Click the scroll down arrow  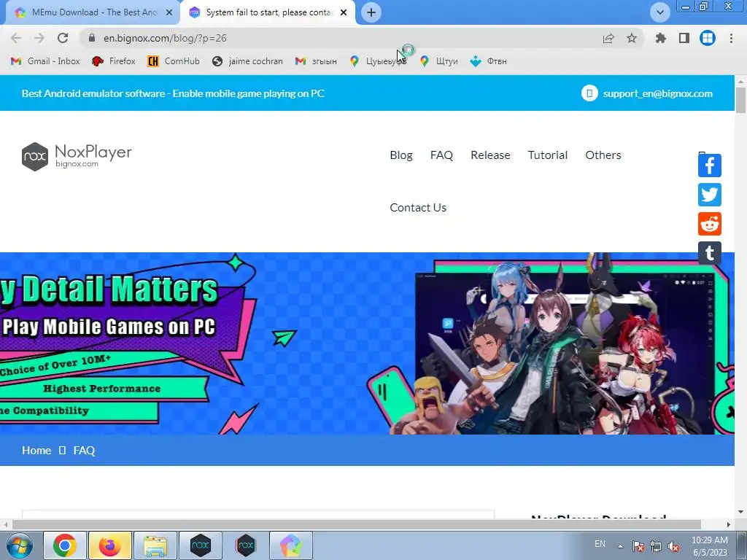(740, 512)
